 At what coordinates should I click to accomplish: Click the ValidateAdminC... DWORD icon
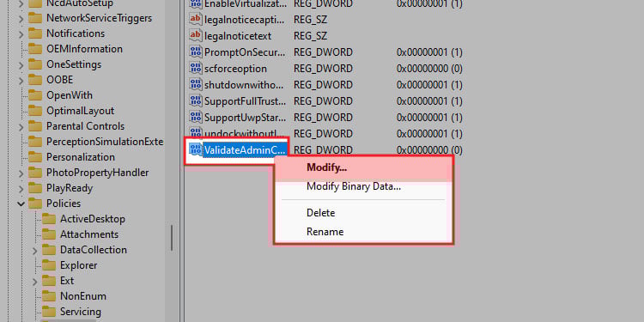196,149
